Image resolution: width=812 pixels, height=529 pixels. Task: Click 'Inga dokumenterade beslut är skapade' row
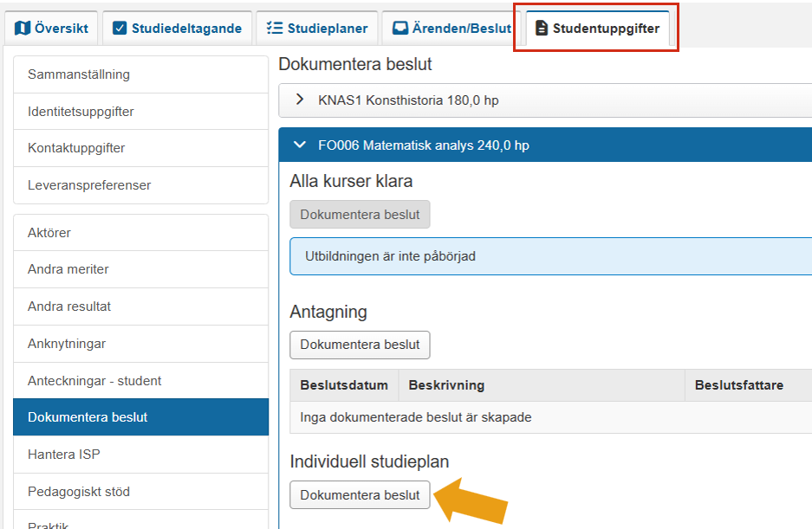point(550,417)
